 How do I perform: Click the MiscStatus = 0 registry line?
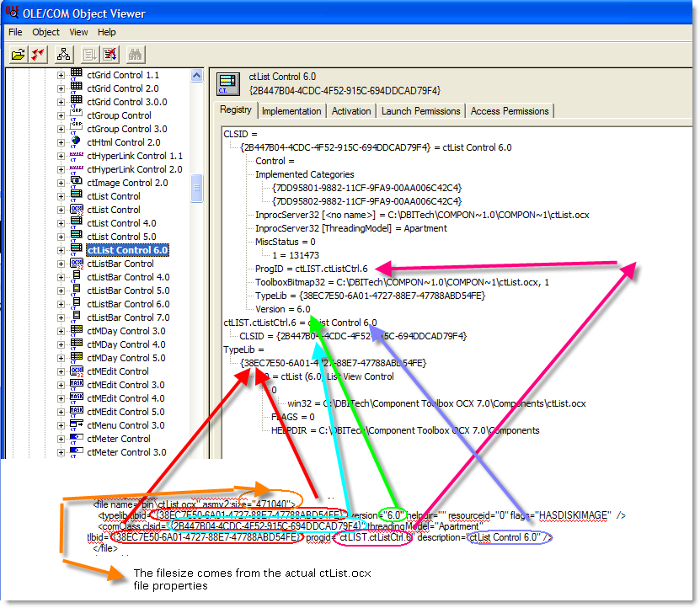pyautogui.click(x=286, y=242)
